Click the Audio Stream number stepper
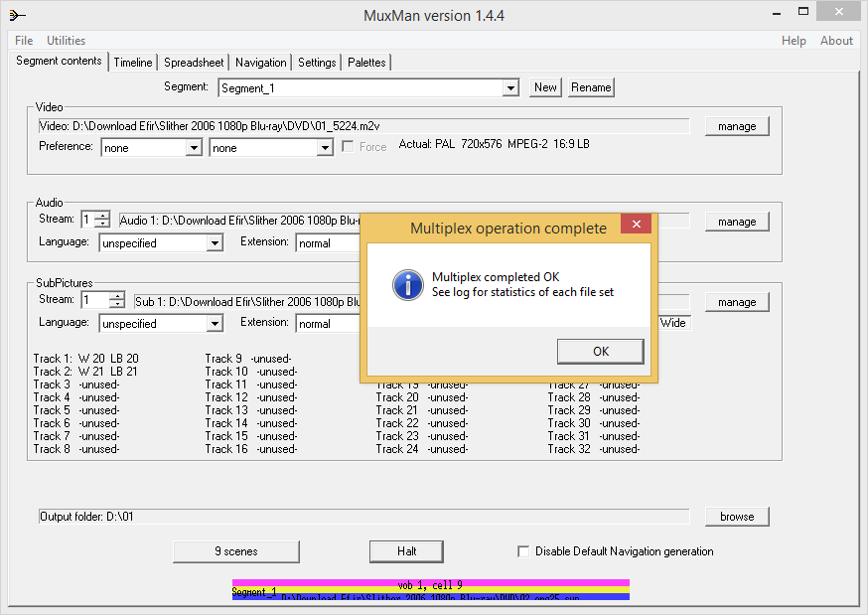Image resolution: width=868 pixels, height=615 pixels. pyautogui.click(x=102, y=220)
